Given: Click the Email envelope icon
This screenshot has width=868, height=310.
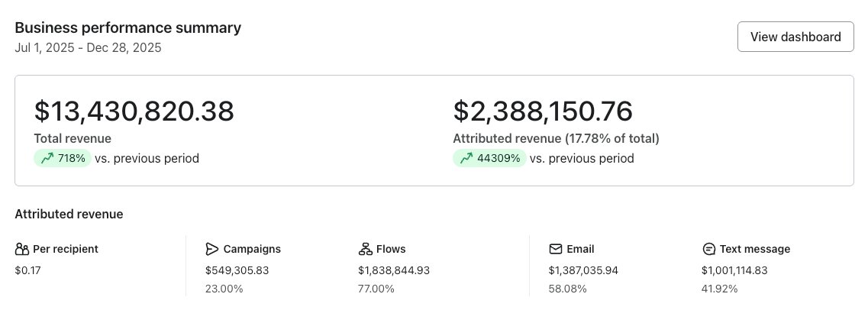Looking at the screenshot, I should (x=556, y=249).
